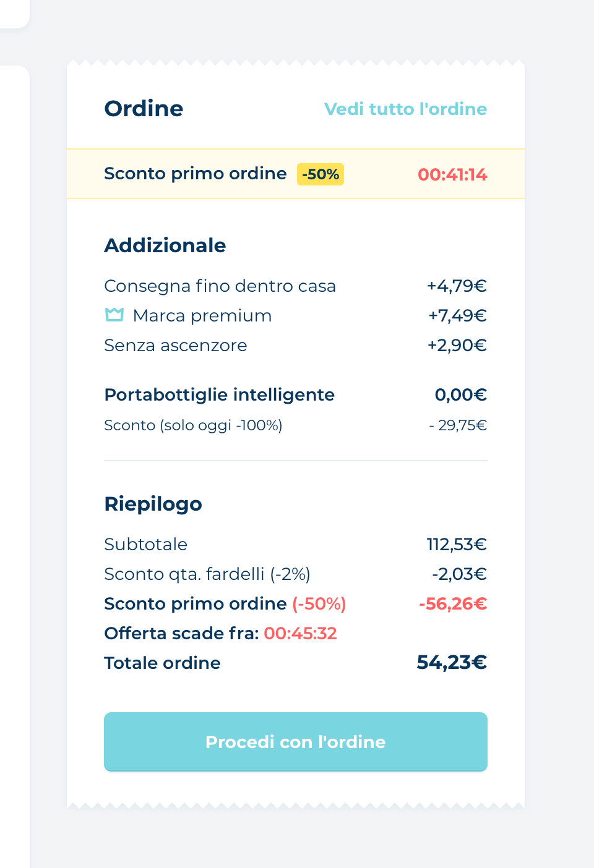This screenshot has height=868, width=594.
Task: Click the +7,49€ premium brand price
Action: 457,315
